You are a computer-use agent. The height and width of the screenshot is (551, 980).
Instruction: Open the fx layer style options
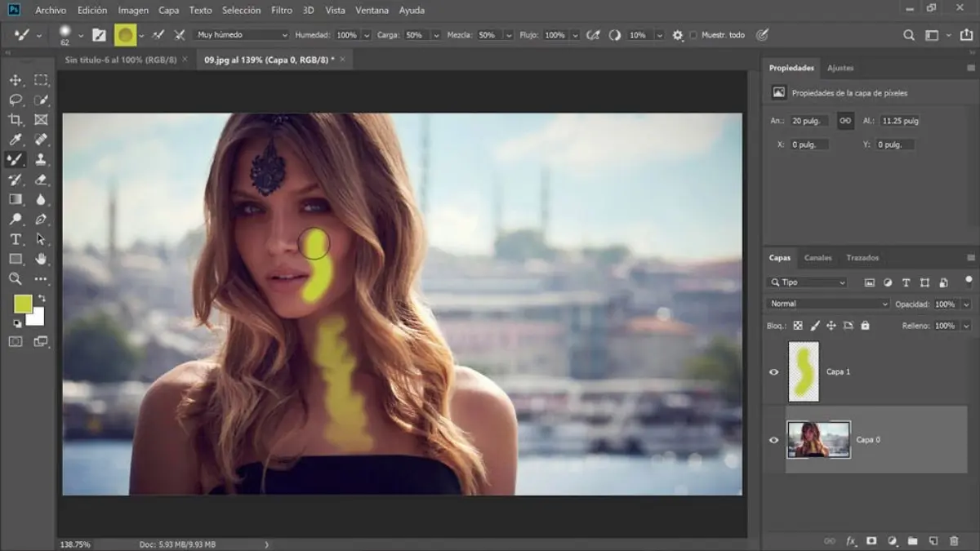850,540
